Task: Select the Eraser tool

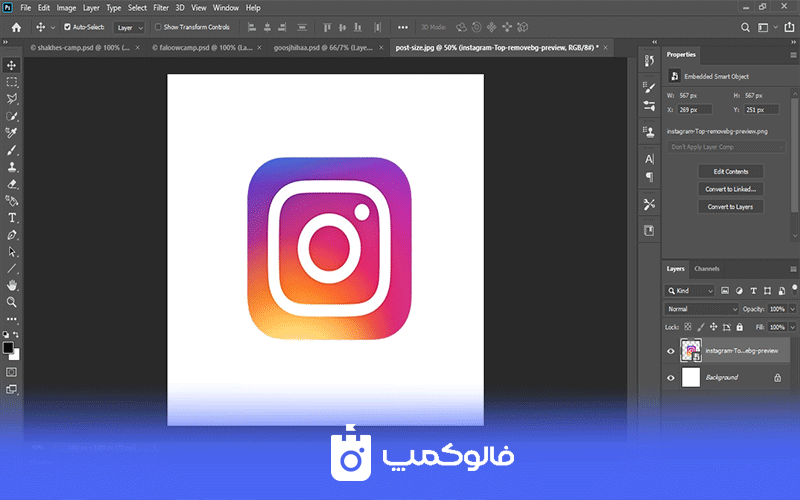Action: (x=11, y=184)
